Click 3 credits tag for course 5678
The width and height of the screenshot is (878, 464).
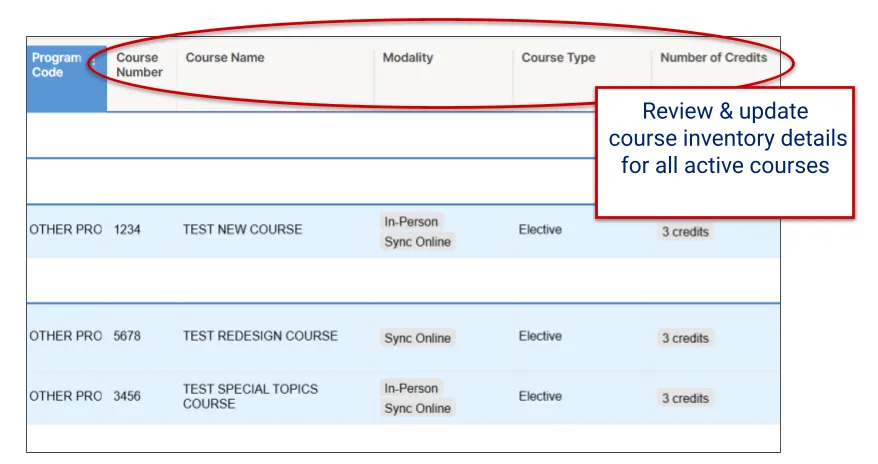click(x=685, y=338)
